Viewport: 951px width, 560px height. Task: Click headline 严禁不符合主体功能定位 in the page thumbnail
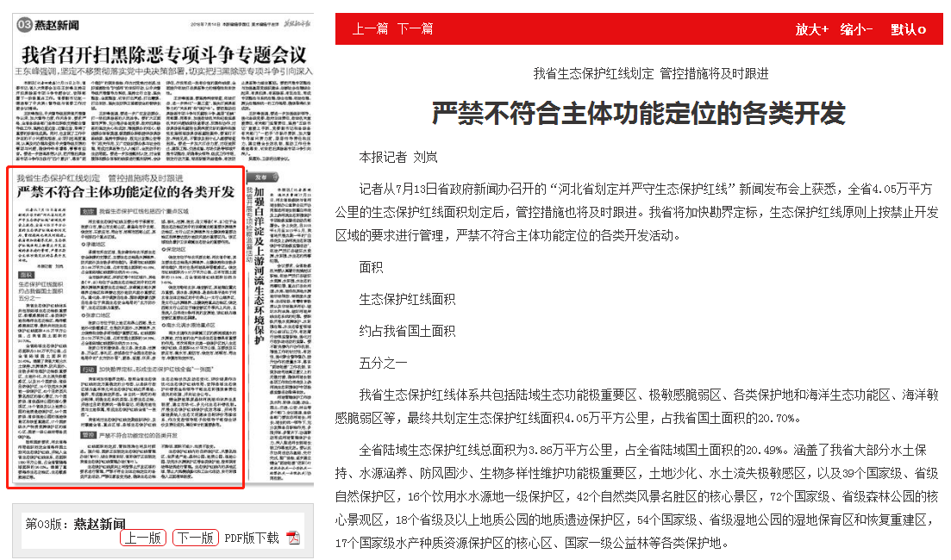tap(126, 191)
